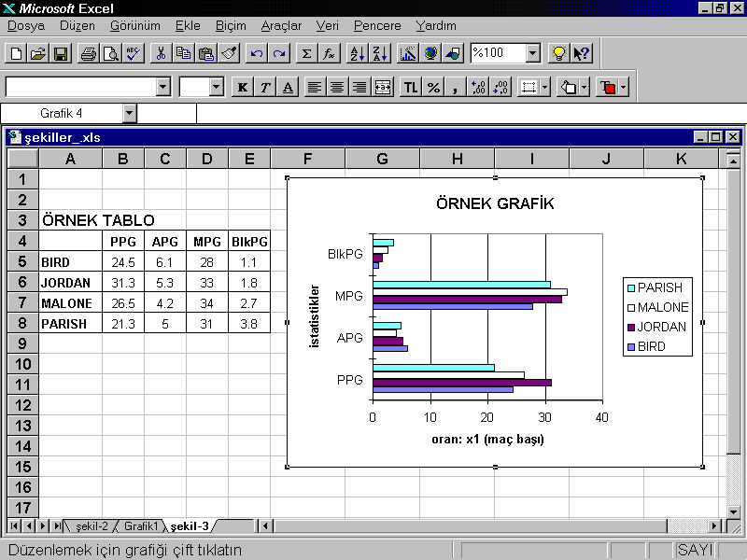Align text right in the toolbar
Image resolution: width=747 pixels, height=560 pixels.
[x=359, y=87]
